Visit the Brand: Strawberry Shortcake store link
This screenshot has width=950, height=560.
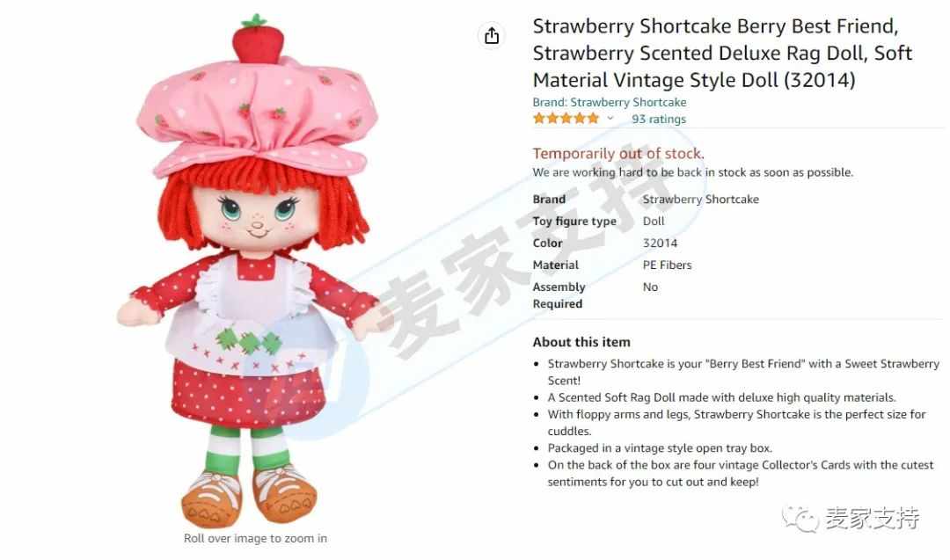tap(610, 102)
